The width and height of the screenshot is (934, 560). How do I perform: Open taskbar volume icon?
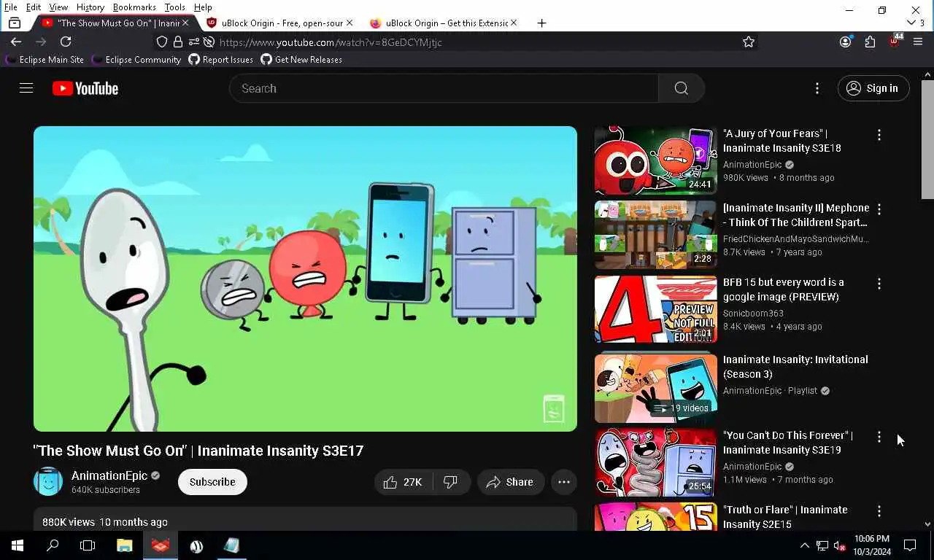click(x=839, y=545)
